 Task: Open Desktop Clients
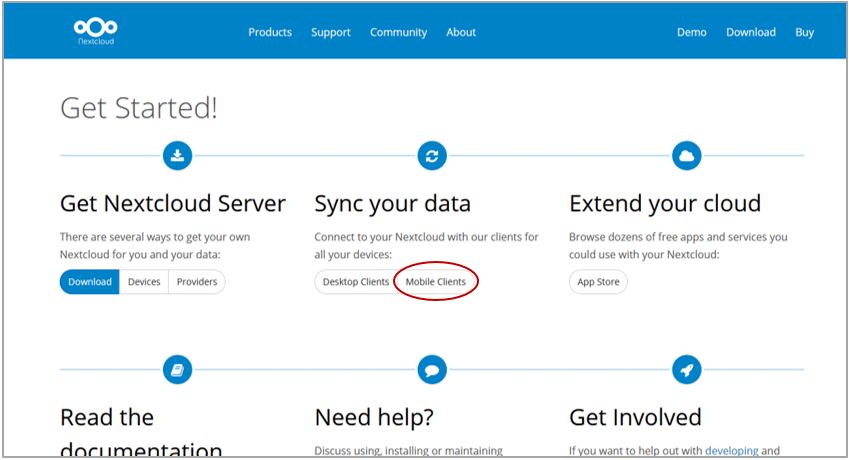[356, 282]
